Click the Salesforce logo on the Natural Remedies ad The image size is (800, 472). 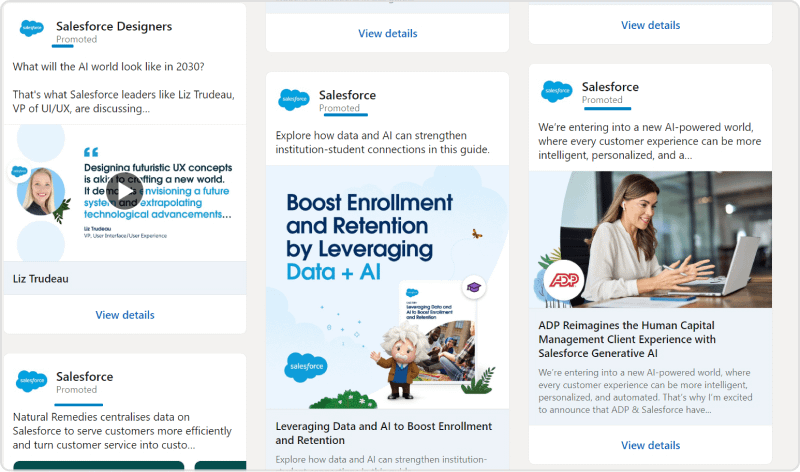click(32, 381)
